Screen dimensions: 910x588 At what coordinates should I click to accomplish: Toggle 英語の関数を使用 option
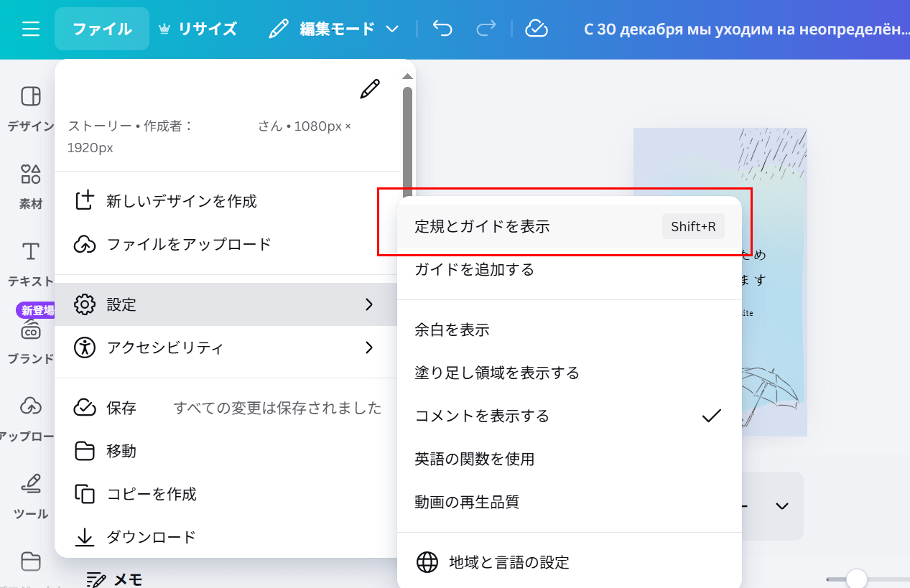[570, 459]
